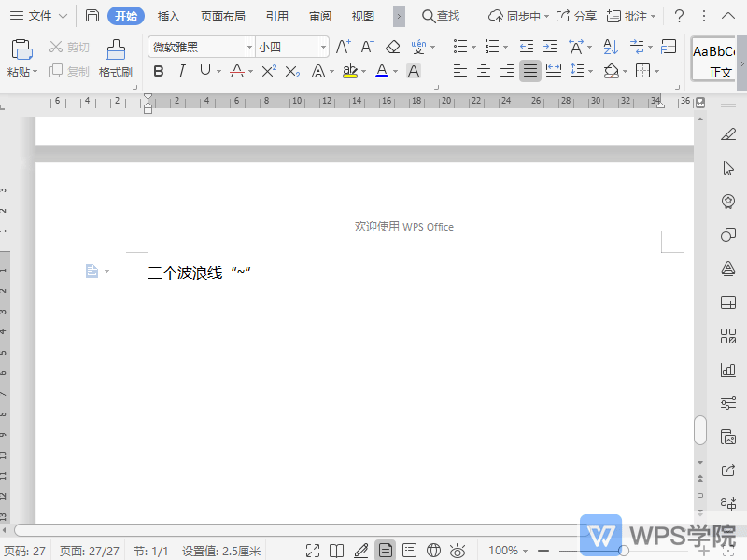747x560 pixels.
Task: Click the sort icon in paragraph tools
Action: pyautogui.click(x=610, y=47)
